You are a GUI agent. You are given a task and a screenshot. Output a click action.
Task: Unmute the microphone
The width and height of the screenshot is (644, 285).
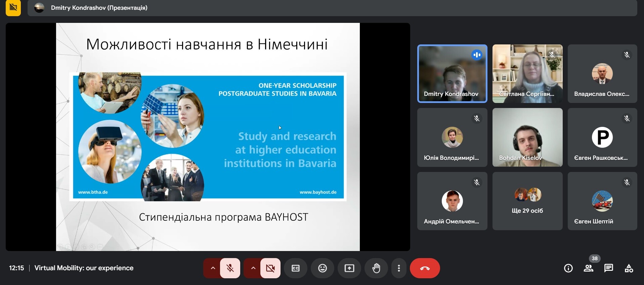[230, 268]
